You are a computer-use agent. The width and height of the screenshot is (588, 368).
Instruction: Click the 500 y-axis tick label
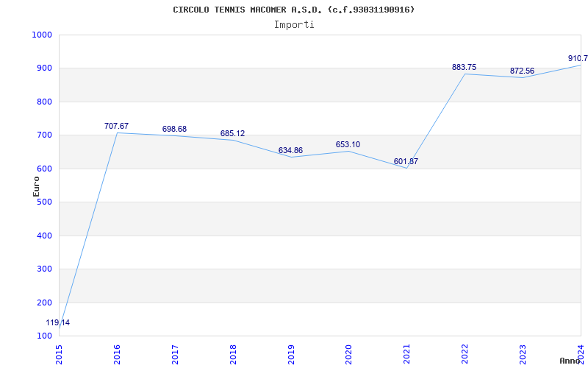[44, 202]
